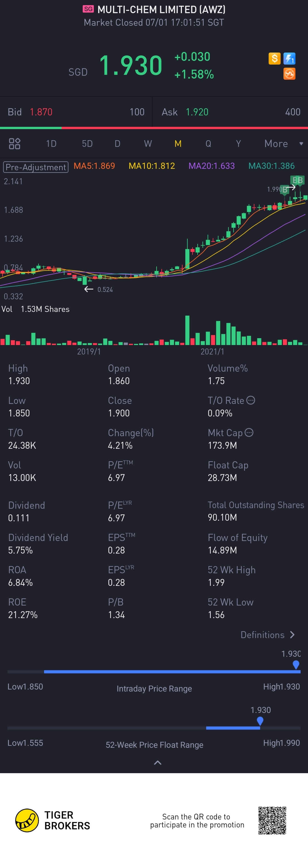Open T/O Rate info icon
The image size is (308, 868).
pyautogui.click(x=251, y=400)
